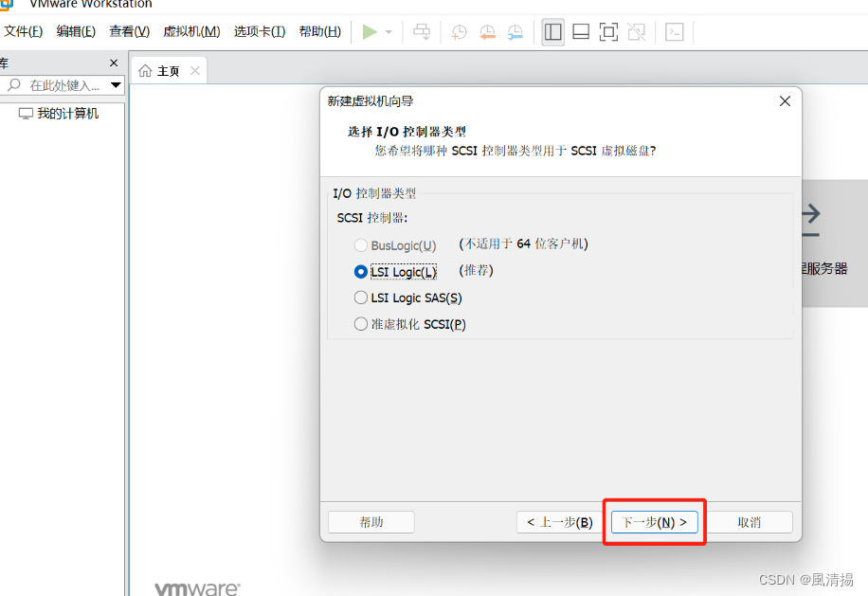Open the 编辑(E) menu
The image size is (868, 596).
tap(76, 31)
